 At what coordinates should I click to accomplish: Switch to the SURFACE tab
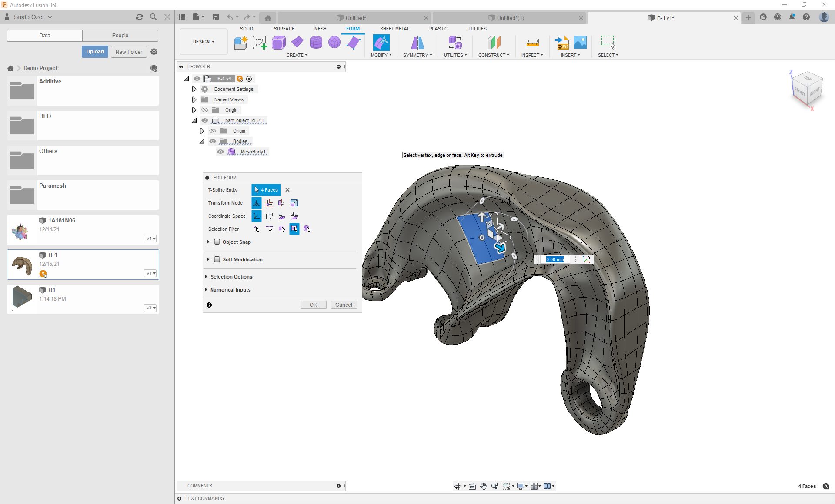[x=284, y=29]
